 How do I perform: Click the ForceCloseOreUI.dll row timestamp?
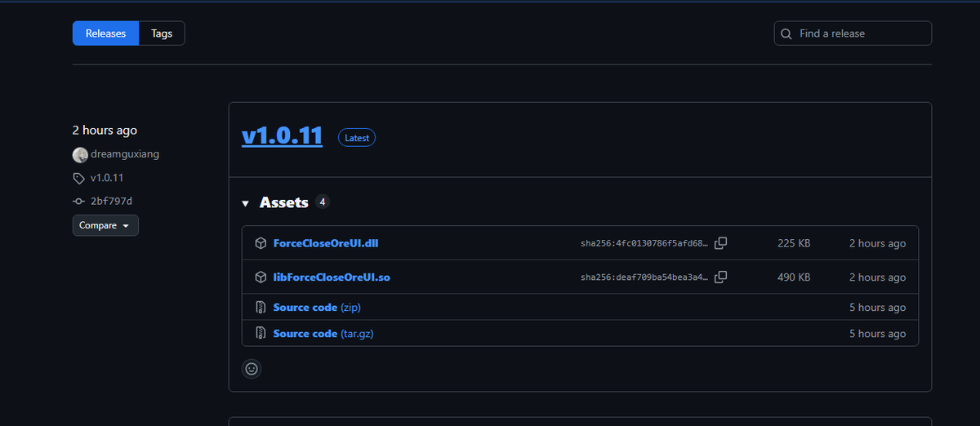(877, 243)
